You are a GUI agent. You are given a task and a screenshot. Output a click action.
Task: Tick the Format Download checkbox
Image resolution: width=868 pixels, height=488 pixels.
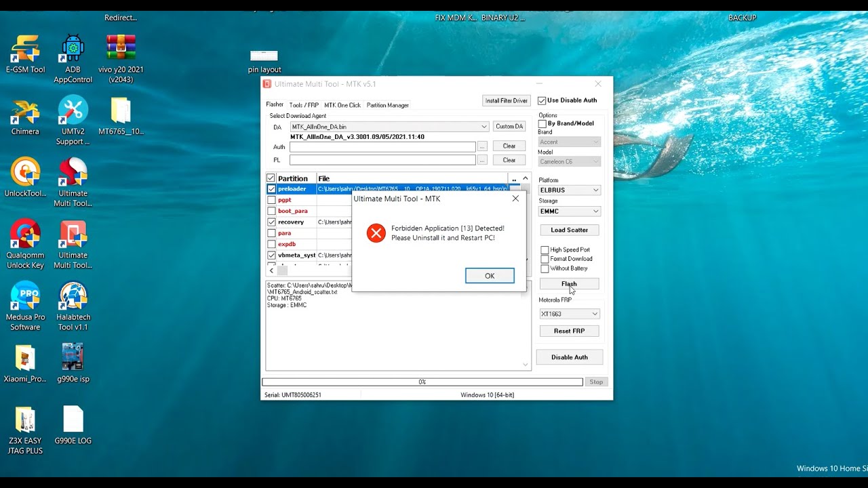point(545,259)
